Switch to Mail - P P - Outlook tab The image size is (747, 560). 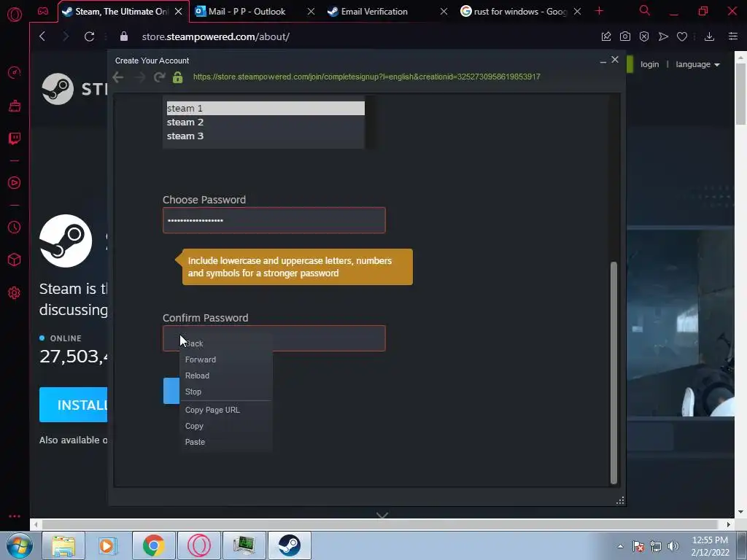pos(248,12)
